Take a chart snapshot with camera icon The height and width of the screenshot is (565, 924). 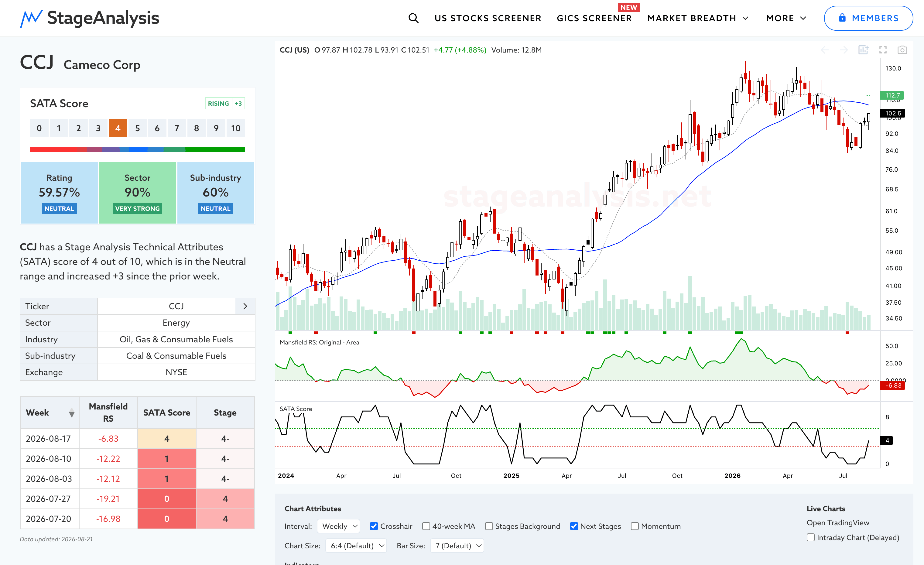902,50
